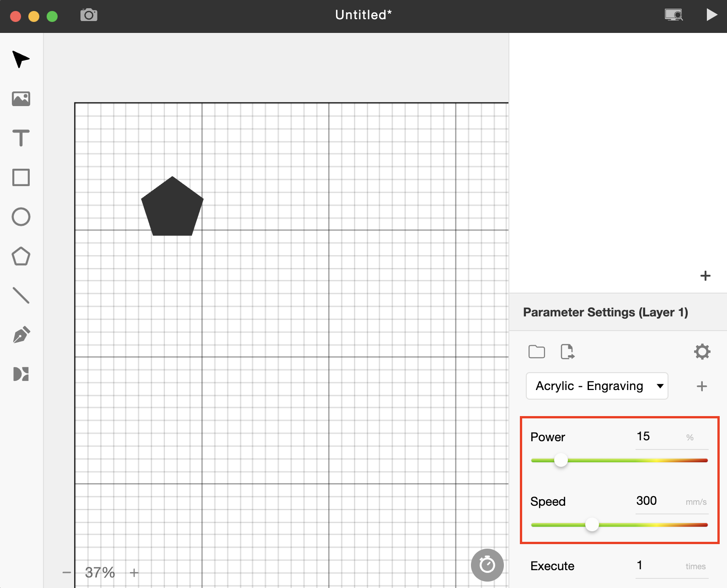Viewport: 727px width, 588px height.
Task: Select the Line drawing tool
Action: coord(21,295)
